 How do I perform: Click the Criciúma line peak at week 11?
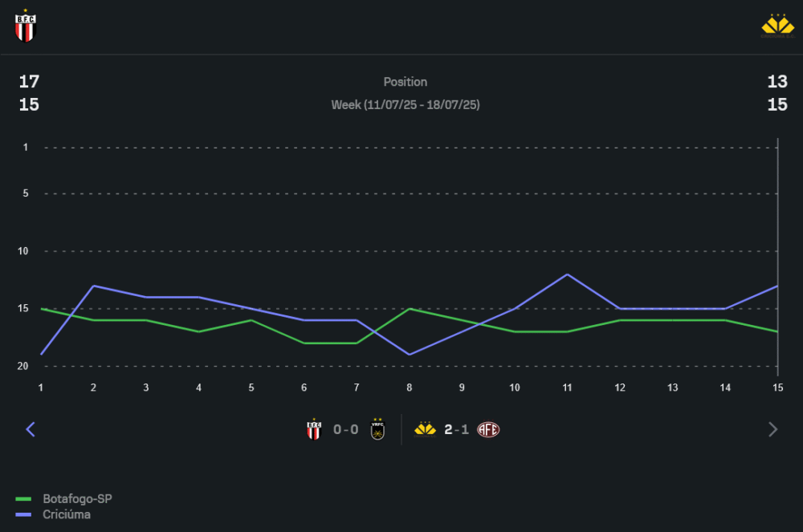click(x=567, y=274)
